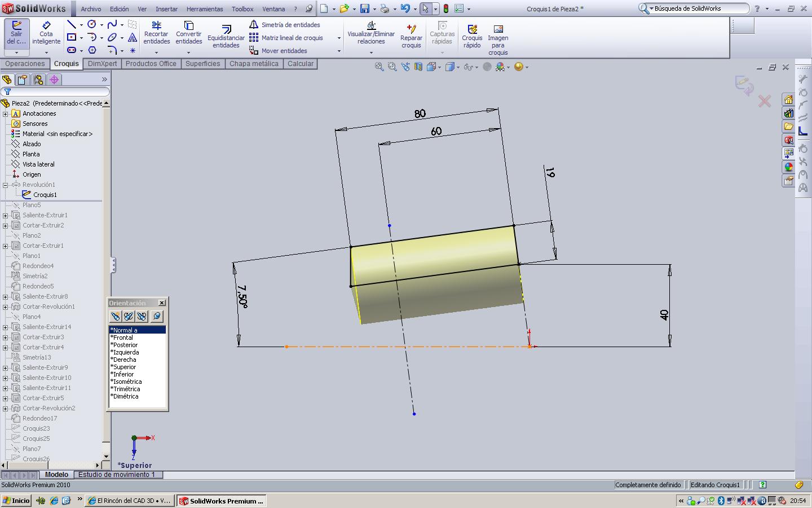
Task: Click the Save icon in title toolbar
Action: [x=365, y=8]
